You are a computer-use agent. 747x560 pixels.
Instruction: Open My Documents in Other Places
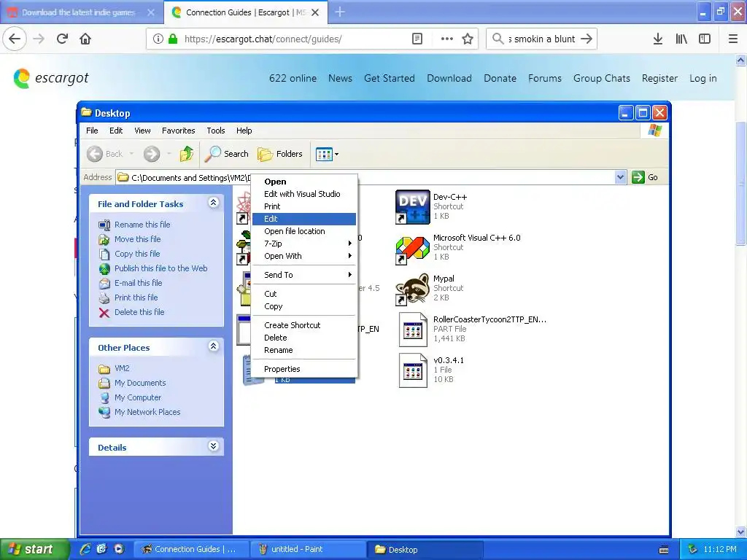(132, 383)
